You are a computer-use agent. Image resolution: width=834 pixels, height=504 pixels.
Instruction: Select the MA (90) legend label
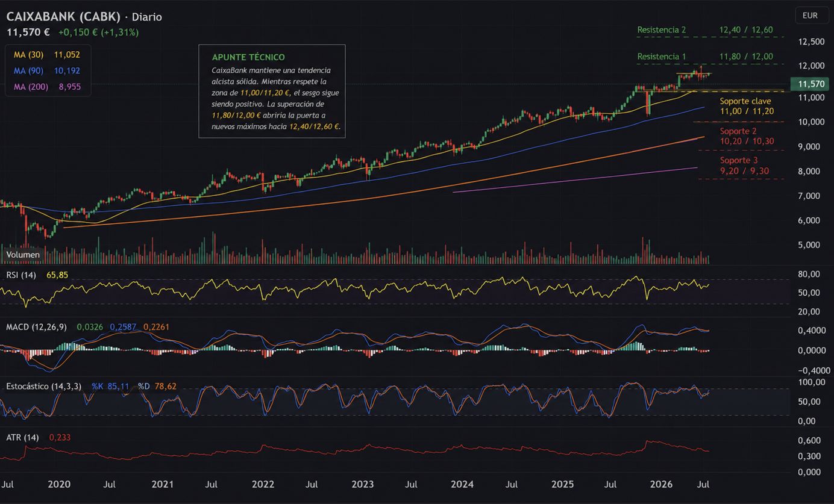point(28,70)
